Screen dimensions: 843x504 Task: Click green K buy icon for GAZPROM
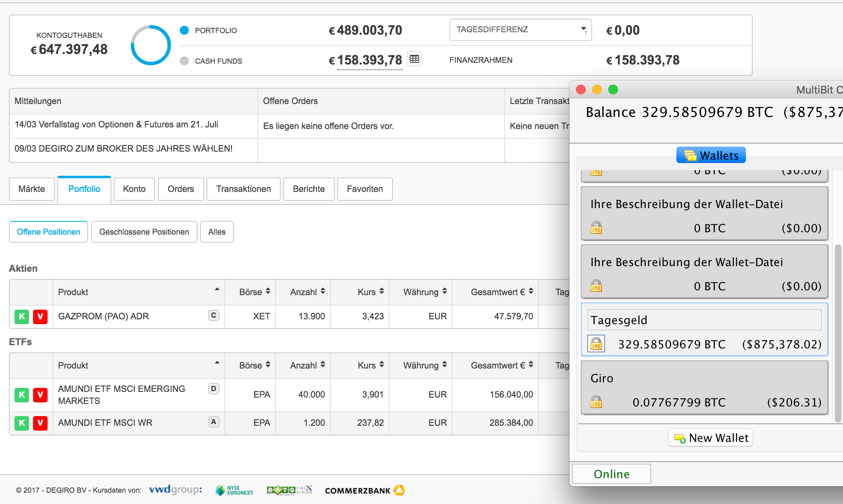[22, 317]
